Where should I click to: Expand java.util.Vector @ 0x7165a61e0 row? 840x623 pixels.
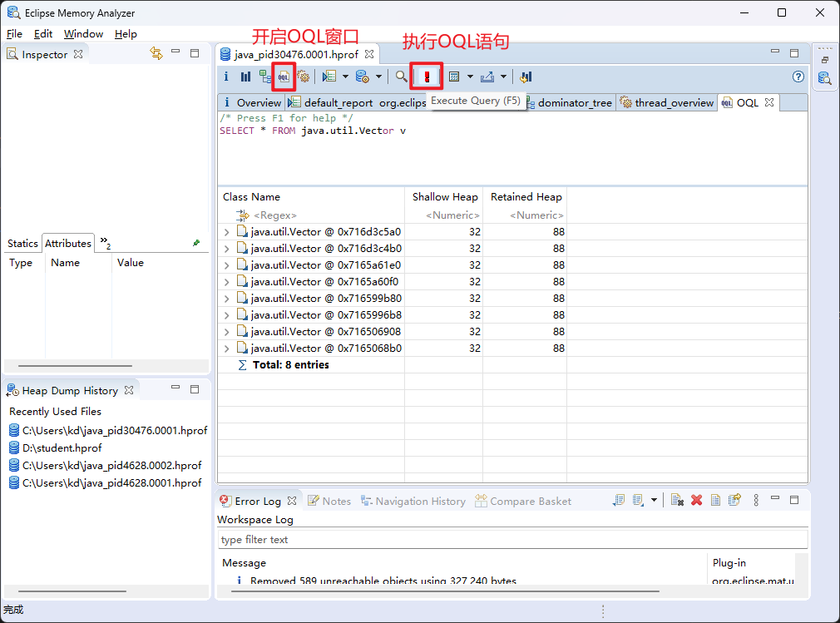click(226, 265)
